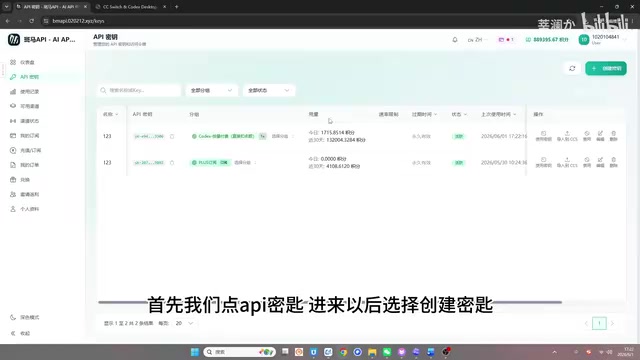
Task: Open the 全部分组 group filter dropdown
Action: (211, 90)
